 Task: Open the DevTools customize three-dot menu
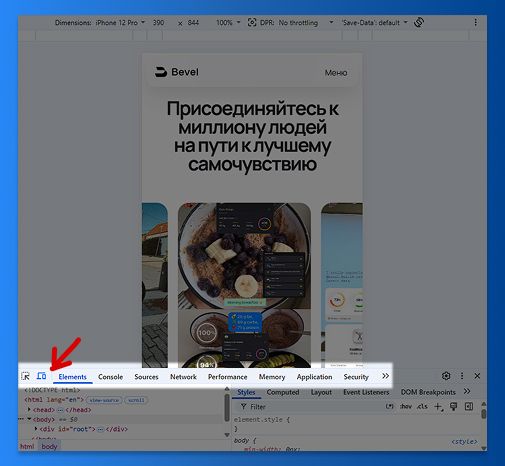pyautogui.click(x=462, y=376)
